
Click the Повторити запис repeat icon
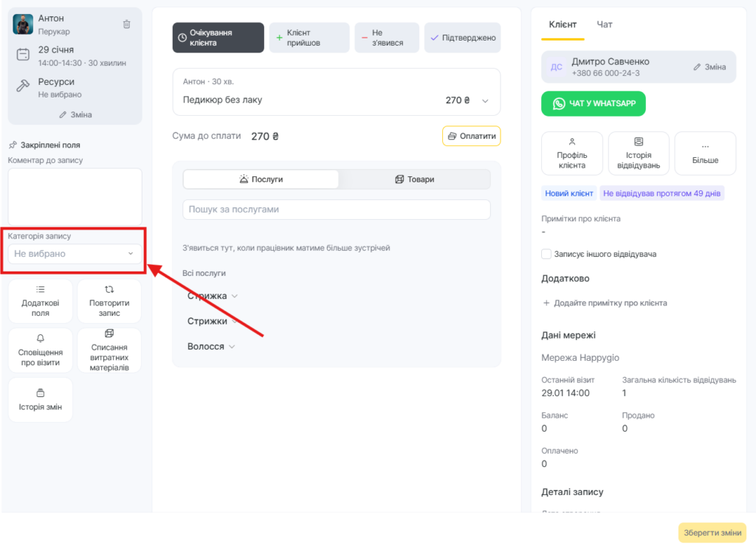click(109, 289)
